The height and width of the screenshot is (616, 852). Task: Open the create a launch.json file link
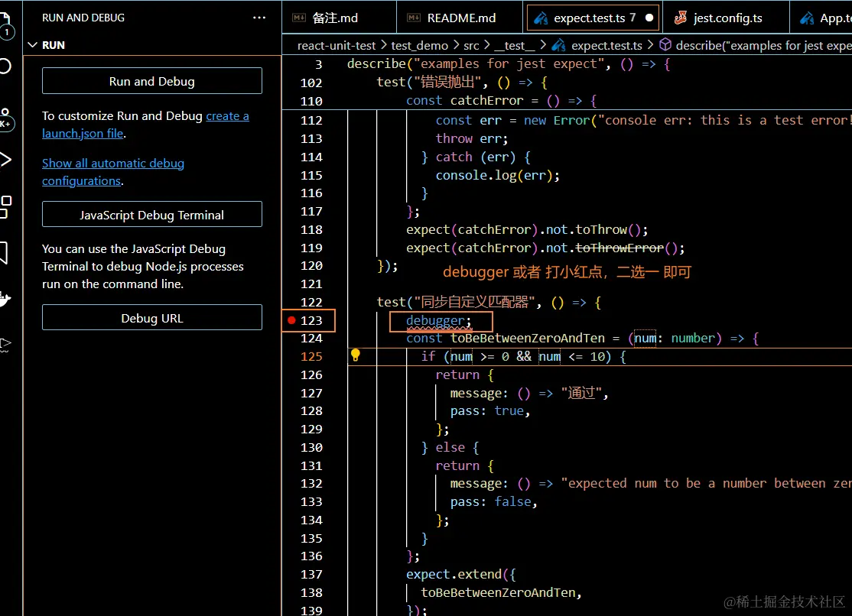(x=145, y=125)
